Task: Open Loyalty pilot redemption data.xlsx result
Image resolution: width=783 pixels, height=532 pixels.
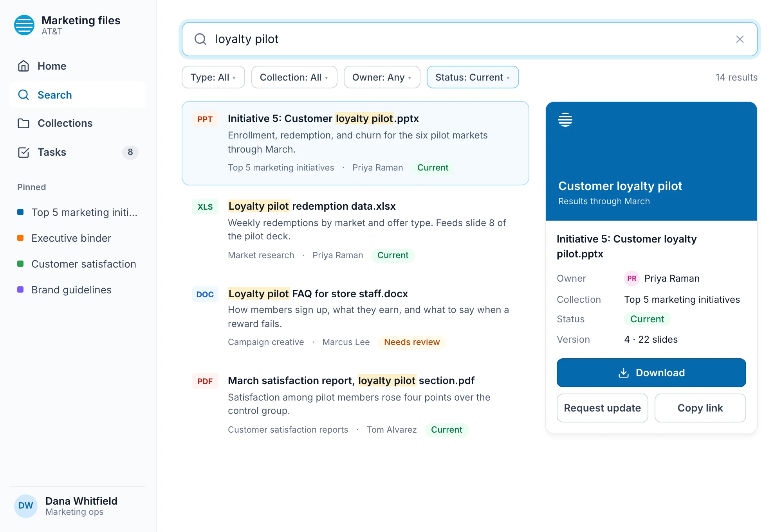Action: [355, 230]
